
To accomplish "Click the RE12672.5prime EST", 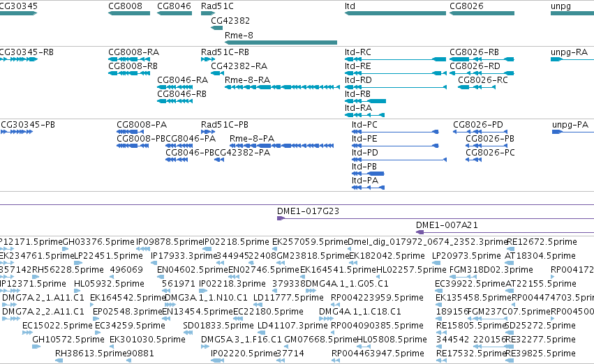I will pyautogui.click(x=510, y=250).
